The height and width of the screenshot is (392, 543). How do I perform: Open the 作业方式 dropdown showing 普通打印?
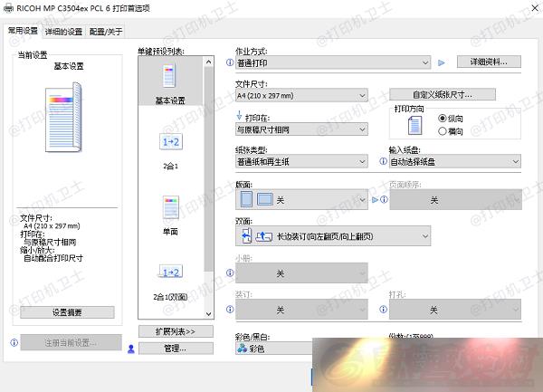click(x=333, y=62)
